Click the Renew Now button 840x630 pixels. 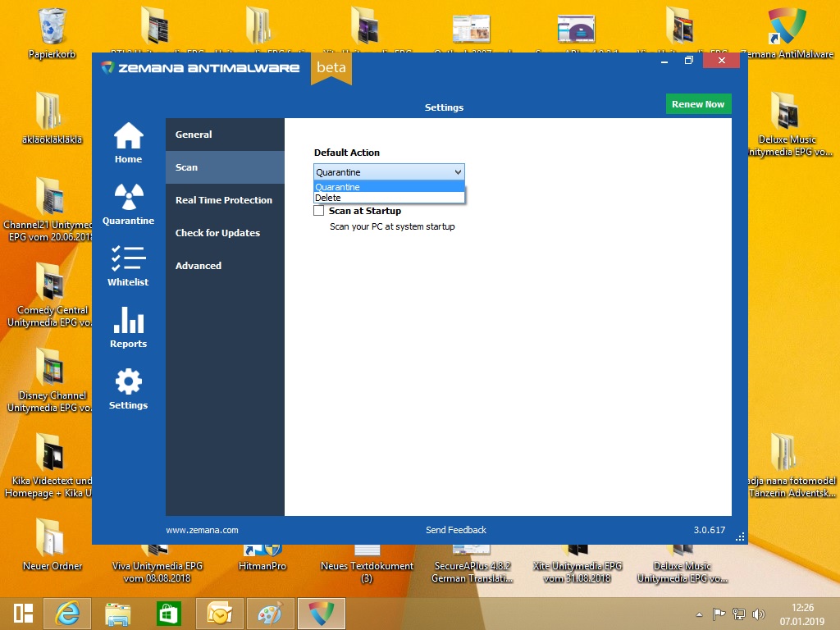698,104
